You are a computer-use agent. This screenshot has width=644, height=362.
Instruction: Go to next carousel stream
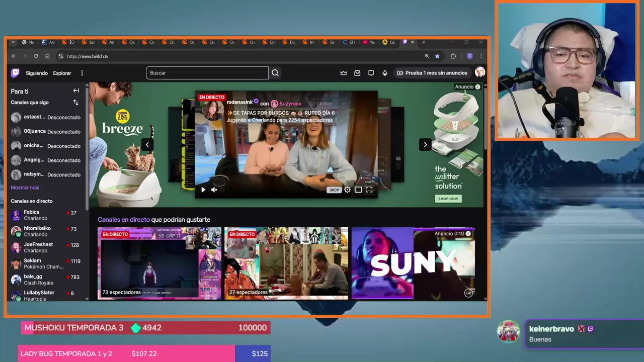[x=425, y=145]
